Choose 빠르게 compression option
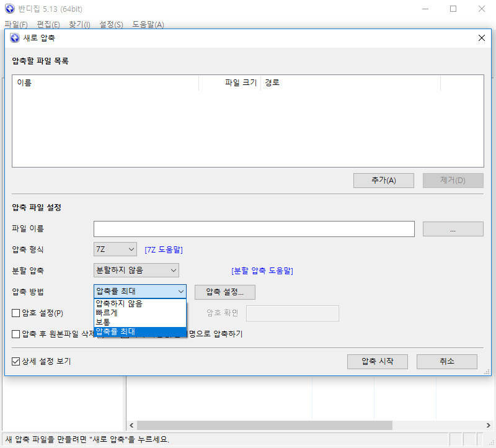The image size is (496, 448). 140,313
